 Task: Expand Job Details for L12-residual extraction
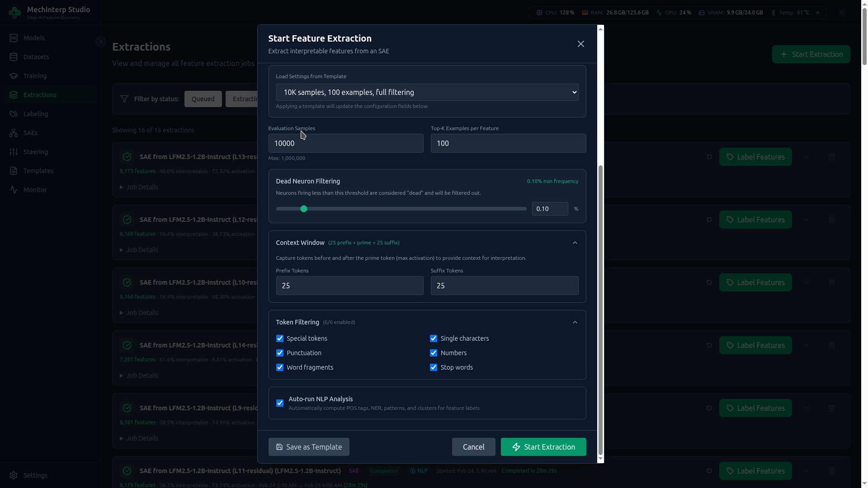(139, 250)
